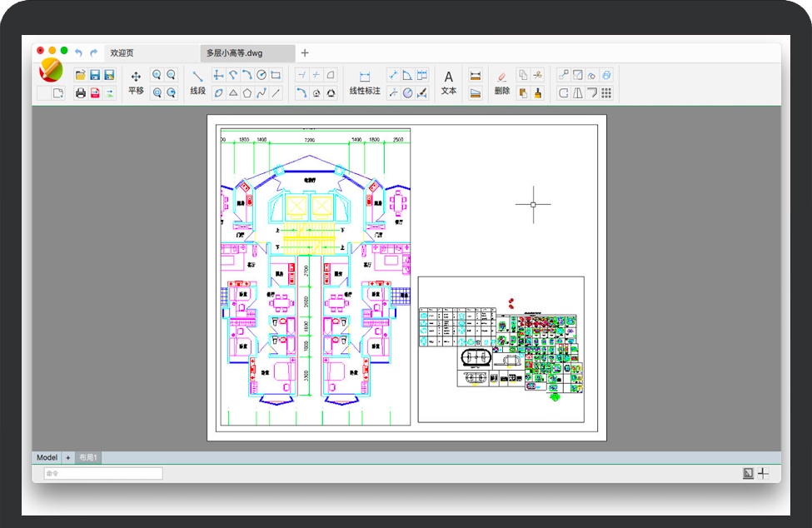Click the printer icon in toolbar

81,92
